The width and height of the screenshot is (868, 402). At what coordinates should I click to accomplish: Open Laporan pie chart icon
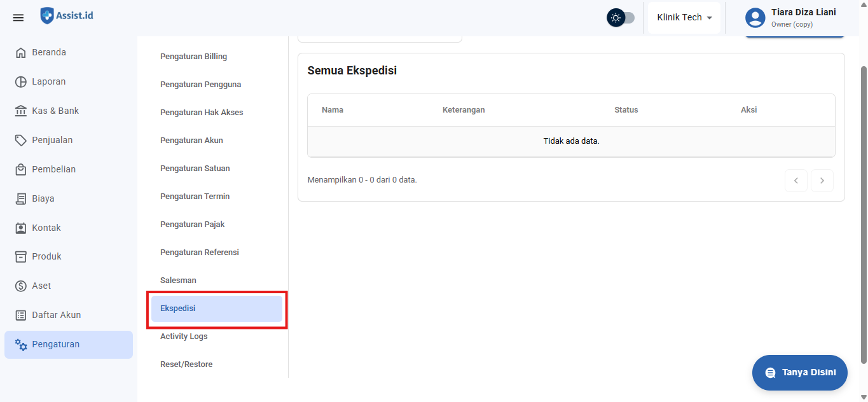pos(21,82)
